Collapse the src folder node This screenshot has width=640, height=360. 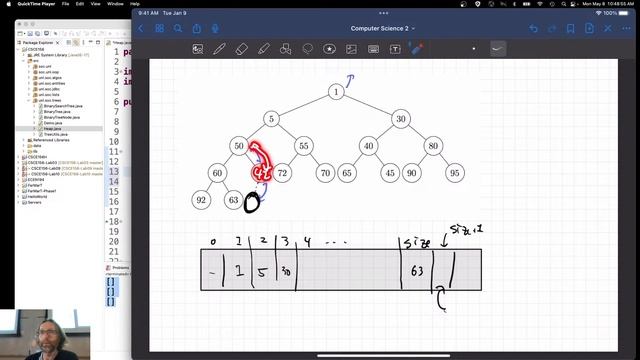[x=24, y=61]
